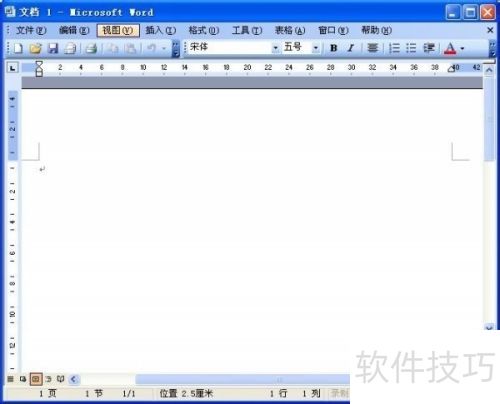Toggle the 录制 macro recording indicator
The height and width of the screenshot is (404, 500).
tap(339, 394)
